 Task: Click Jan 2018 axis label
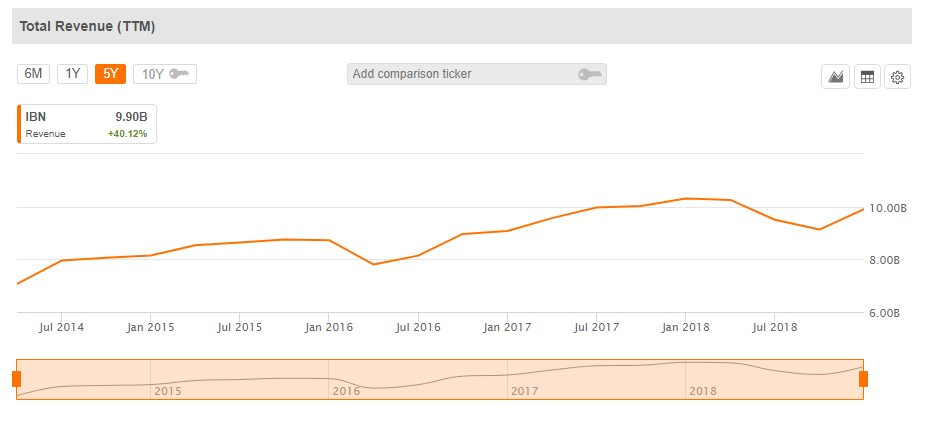686,327
